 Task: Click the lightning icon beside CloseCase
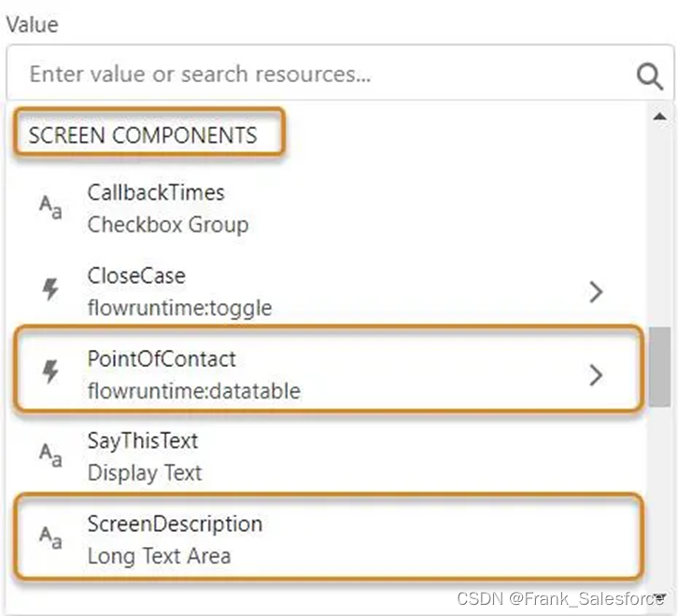(50, 290)
